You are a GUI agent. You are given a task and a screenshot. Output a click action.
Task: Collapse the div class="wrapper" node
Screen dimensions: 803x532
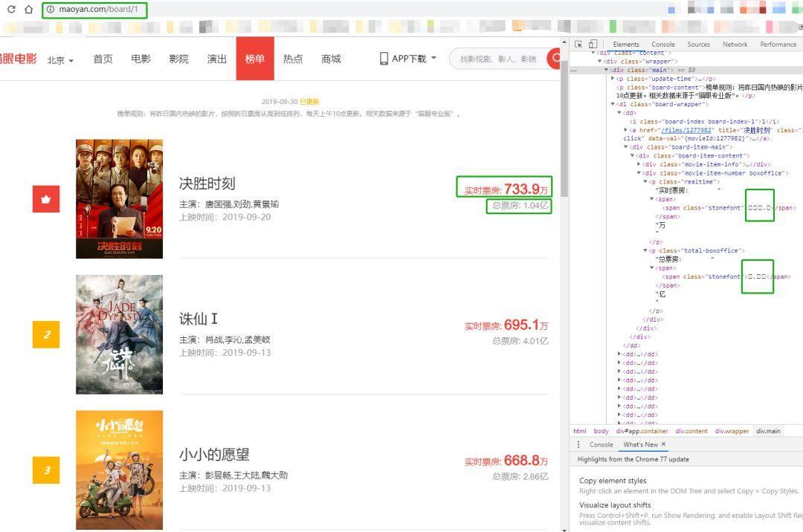[x=600, y=62]
